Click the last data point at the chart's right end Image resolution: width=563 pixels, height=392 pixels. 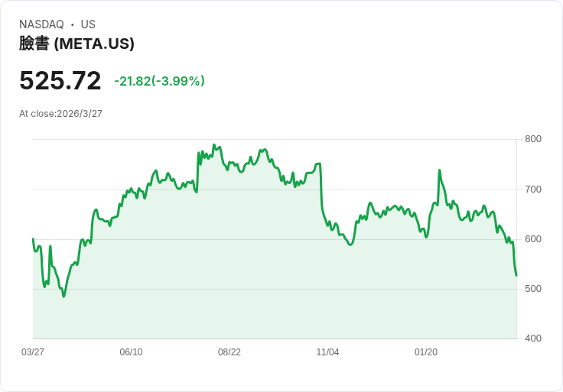coord(516,275)
